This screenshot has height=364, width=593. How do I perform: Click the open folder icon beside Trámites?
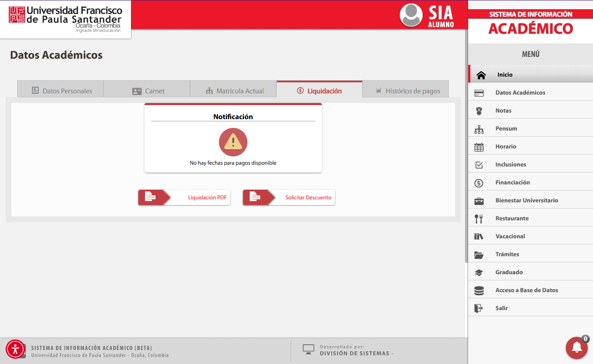point(479,255)
